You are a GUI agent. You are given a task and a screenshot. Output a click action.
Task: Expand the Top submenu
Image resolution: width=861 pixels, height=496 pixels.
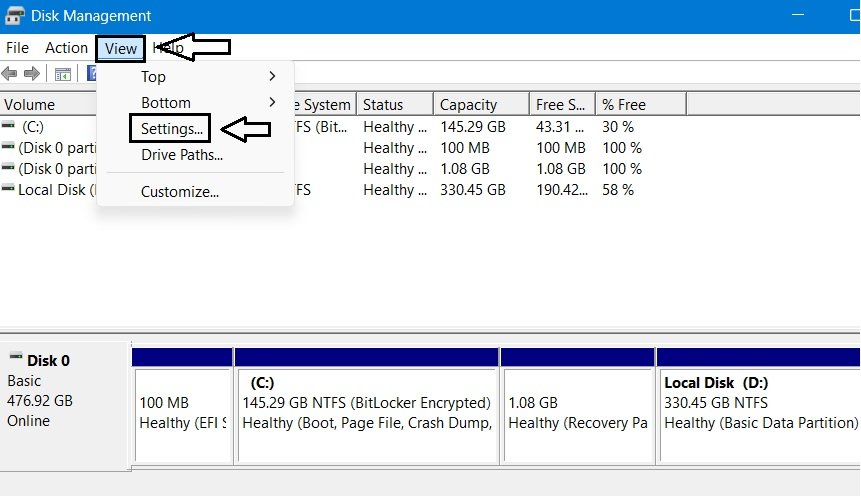196,76
